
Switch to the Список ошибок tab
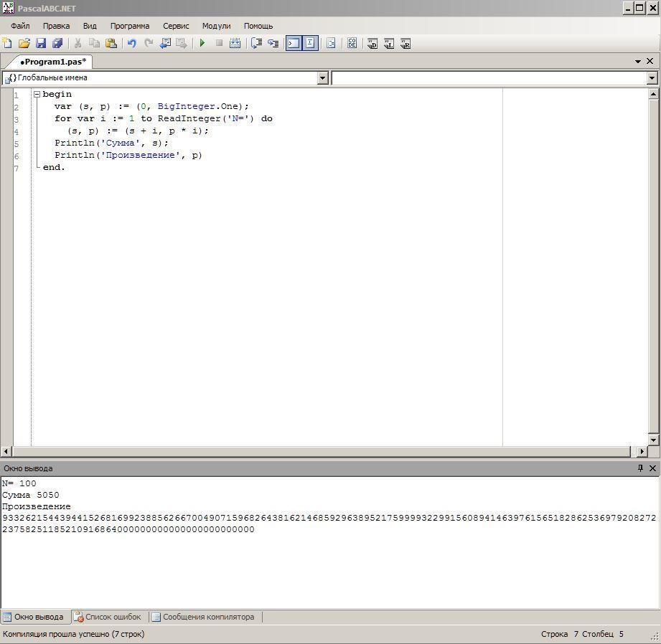pyautogui.click(x=108, y=617)
